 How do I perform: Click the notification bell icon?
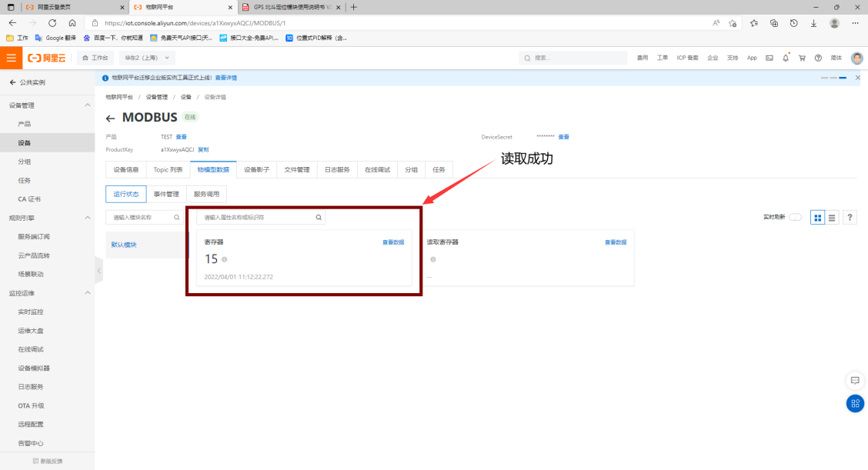tap(786, 58)
